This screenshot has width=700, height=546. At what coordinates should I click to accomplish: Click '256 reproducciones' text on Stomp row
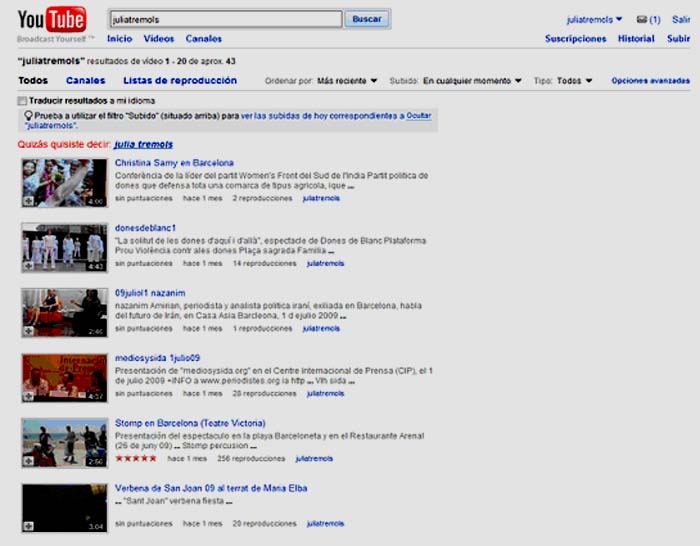251,458
